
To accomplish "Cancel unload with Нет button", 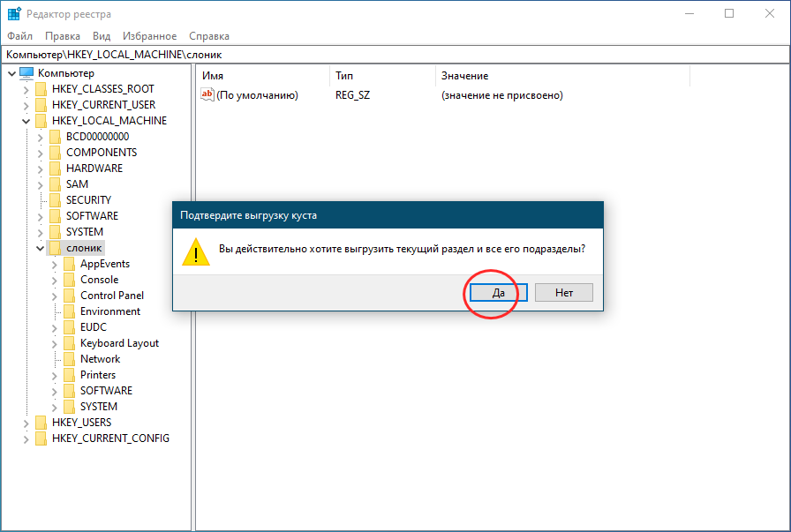I will (x=564, y=293).
